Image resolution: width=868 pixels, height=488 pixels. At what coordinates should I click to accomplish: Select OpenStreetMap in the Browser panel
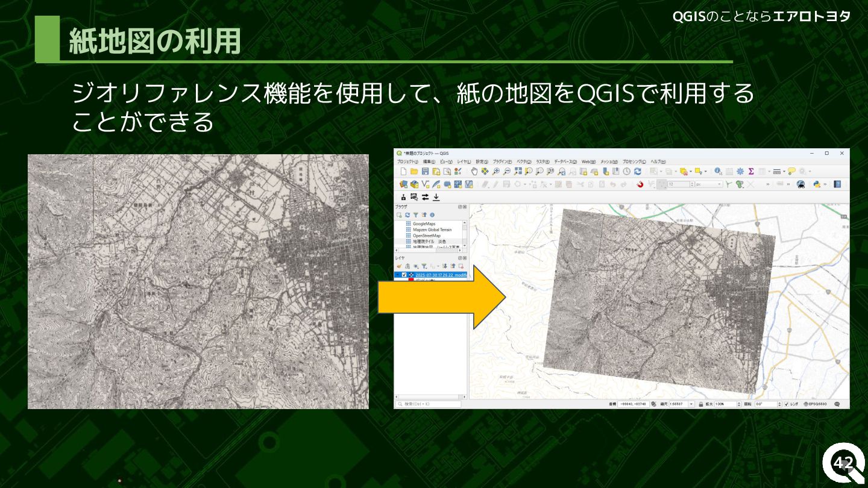[426, 236]
